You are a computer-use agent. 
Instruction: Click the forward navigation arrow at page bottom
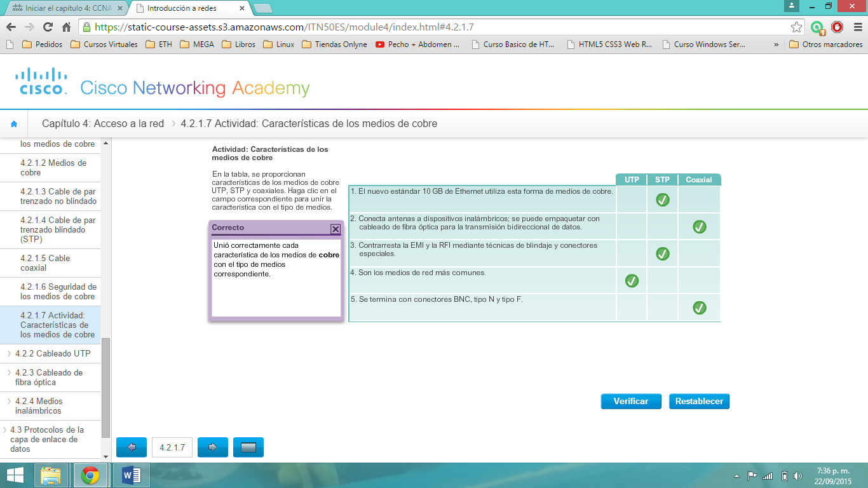click(212, 447)
